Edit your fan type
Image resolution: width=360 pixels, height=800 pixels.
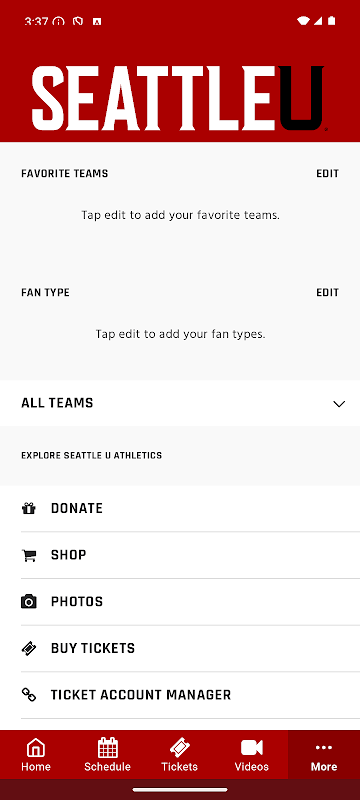(327, 292)
